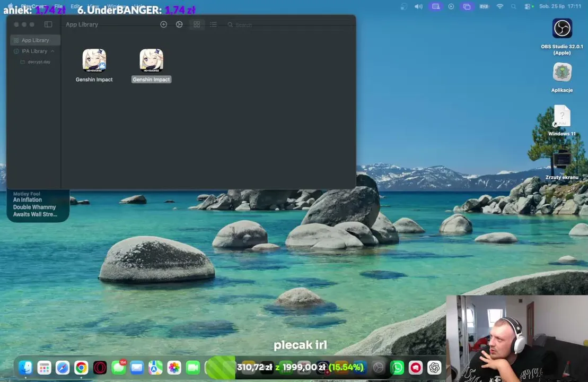The height and width of the screenshot is (382, 588).
Task: Open Mail from the Dock
Action: pyautogui.click(x=137, y=368)
